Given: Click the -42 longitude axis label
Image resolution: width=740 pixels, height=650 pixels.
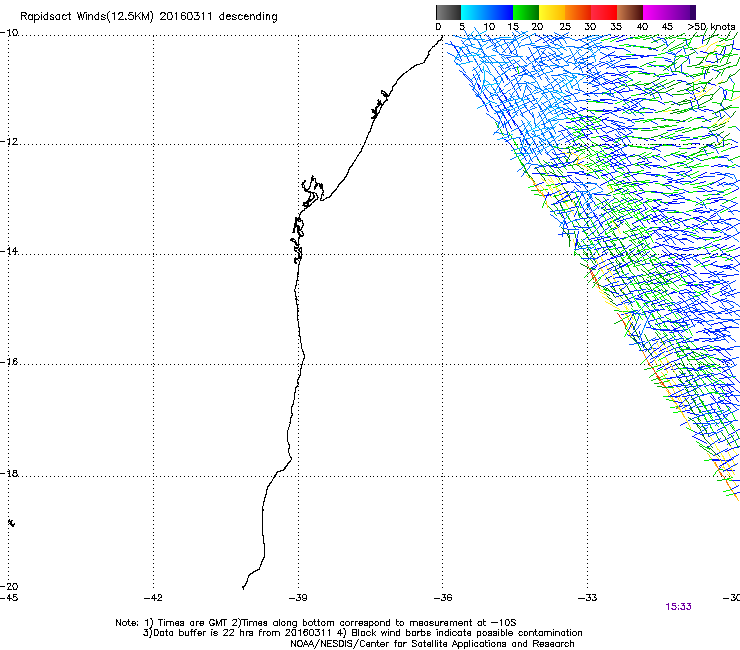Looking at the screenshot, I should (153, 598).
